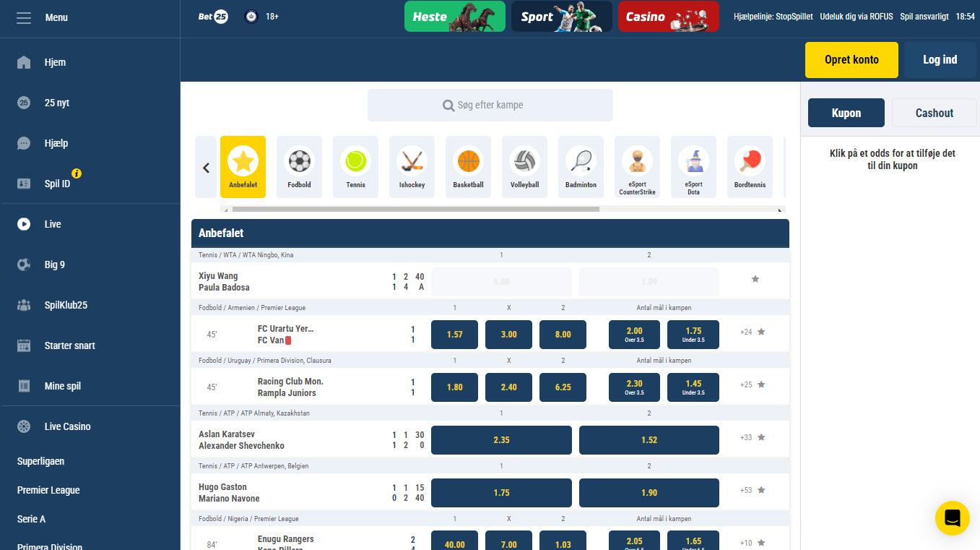980x550 pixels.
Task: Click the Bet25 logo
Action: [x=213, y=17]
